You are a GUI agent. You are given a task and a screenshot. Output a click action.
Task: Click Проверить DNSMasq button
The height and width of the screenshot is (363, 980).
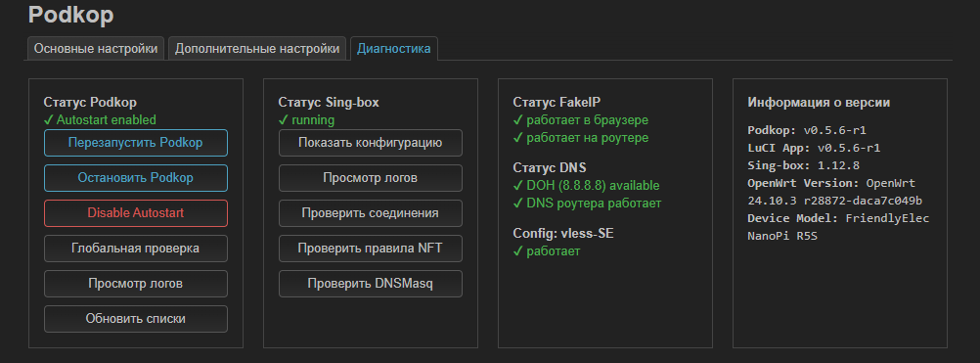371,284
